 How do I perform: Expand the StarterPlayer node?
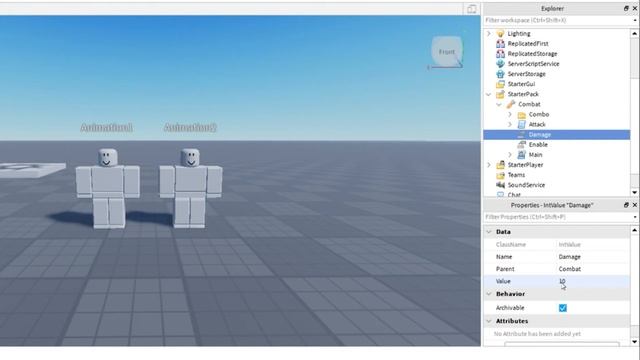489,165
